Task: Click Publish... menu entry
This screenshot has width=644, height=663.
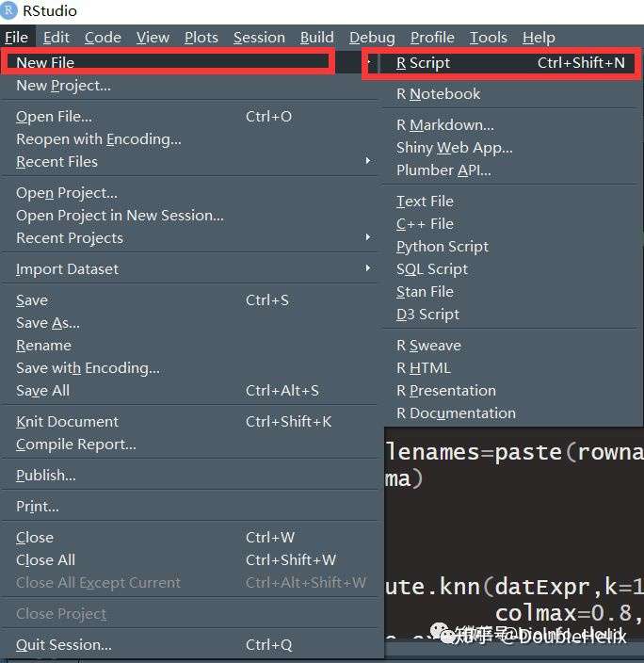Action: pyautogui.click(x=190, y=476)
